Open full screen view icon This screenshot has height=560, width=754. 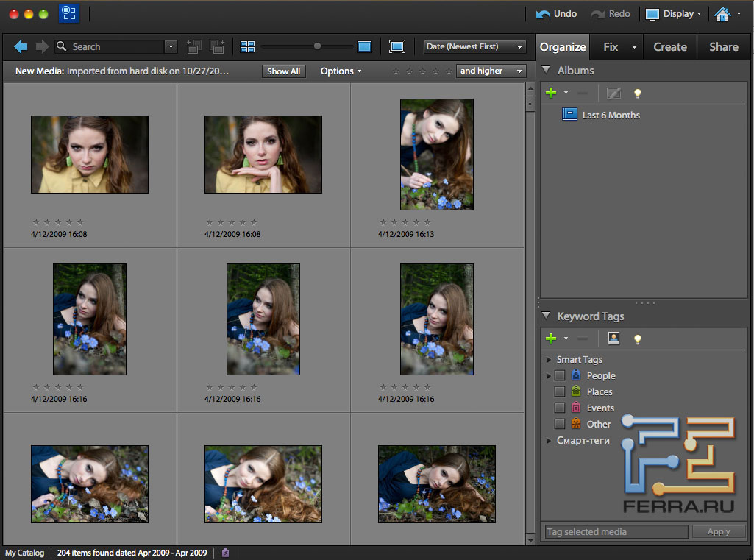coord(397,47)
